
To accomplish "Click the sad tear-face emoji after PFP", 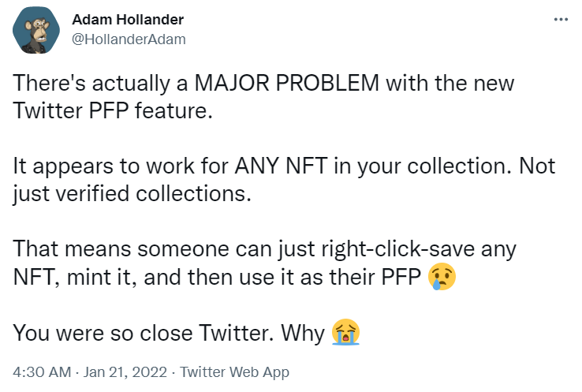I will (442, 277).
